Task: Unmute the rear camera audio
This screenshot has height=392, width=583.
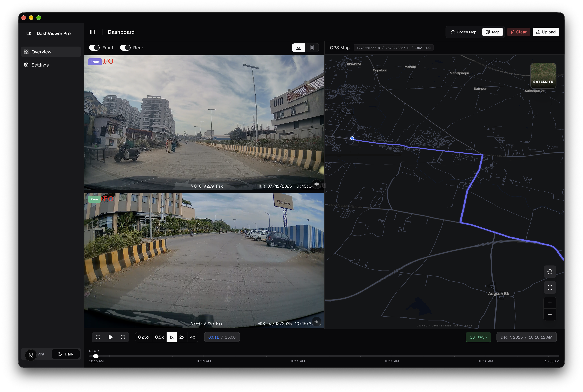Action: [x=316, y=322]
